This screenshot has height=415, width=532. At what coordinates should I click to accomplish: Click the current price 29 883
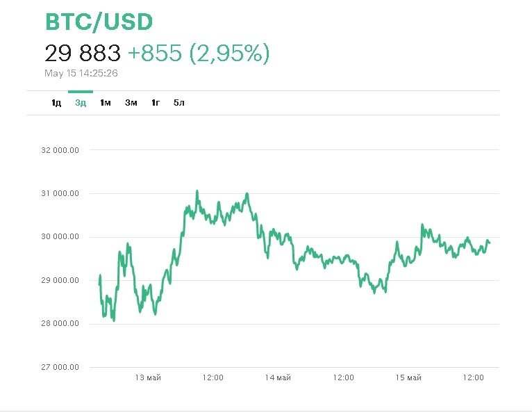pyautogui.click(x=83, y=53)
